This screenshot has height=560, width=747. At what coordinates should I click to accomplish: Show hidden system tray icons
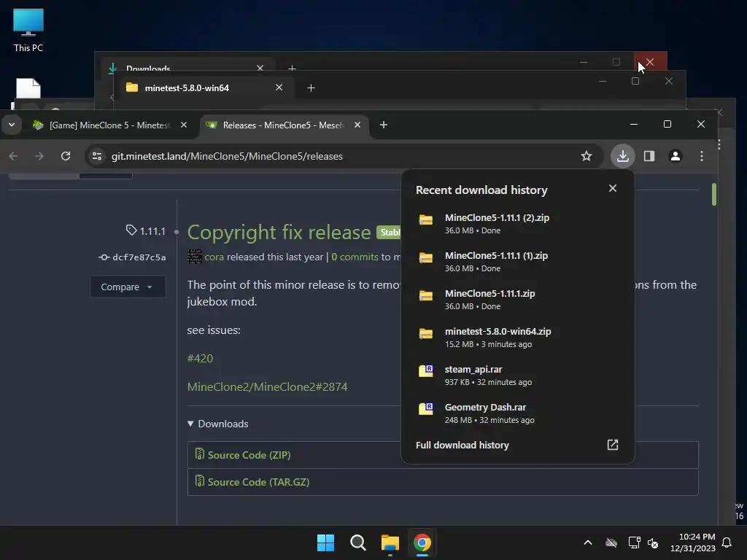coord(588,542)
